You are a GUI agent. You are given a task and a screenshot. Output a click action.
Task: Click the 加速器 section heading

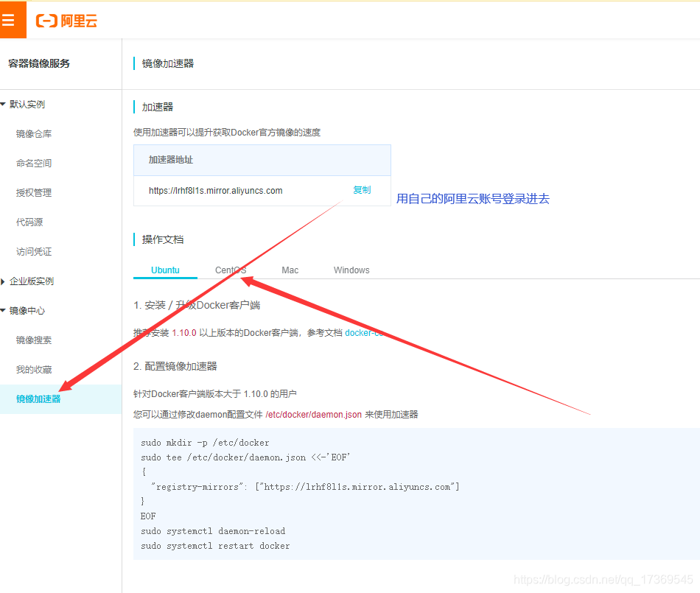point(157,107)
